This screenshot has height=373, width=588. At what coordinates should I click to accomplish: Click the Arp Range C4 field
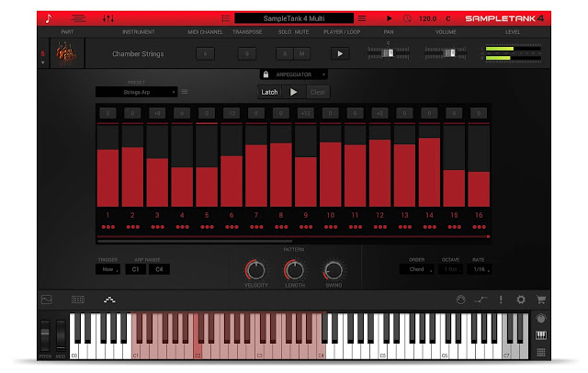click(x=159, y=269)
